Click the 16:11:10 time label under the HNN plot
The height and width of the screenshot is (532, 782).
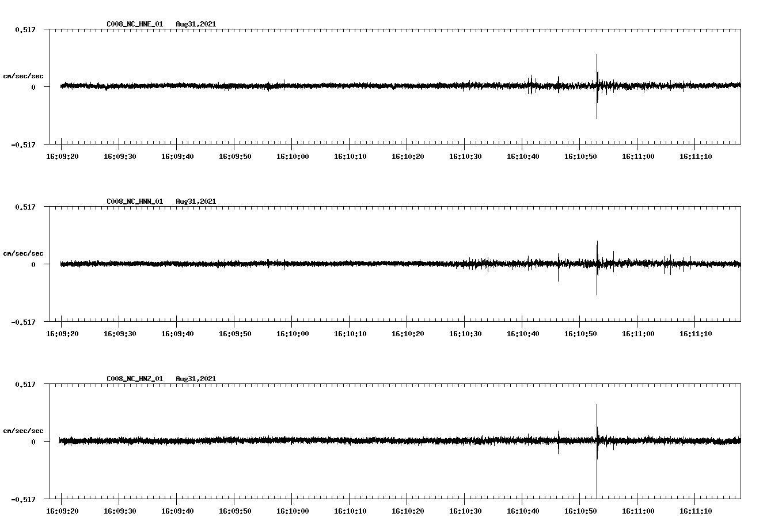click(696, 334)
